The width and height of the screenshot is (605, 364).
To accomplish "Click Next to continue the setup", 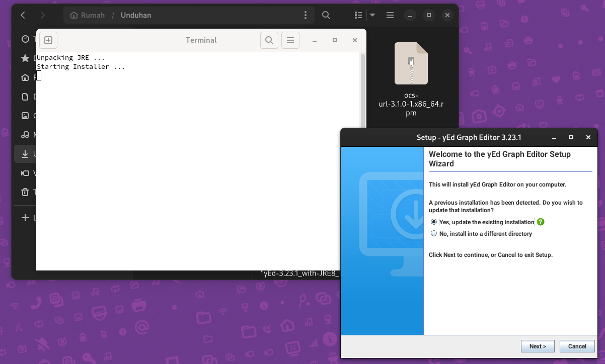I will click(538, 346).
